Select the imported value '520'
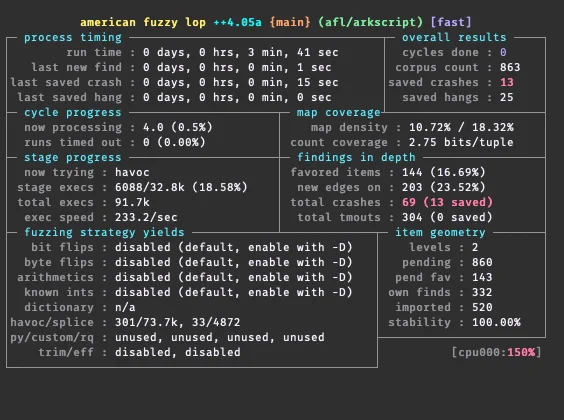 (482, 307)
